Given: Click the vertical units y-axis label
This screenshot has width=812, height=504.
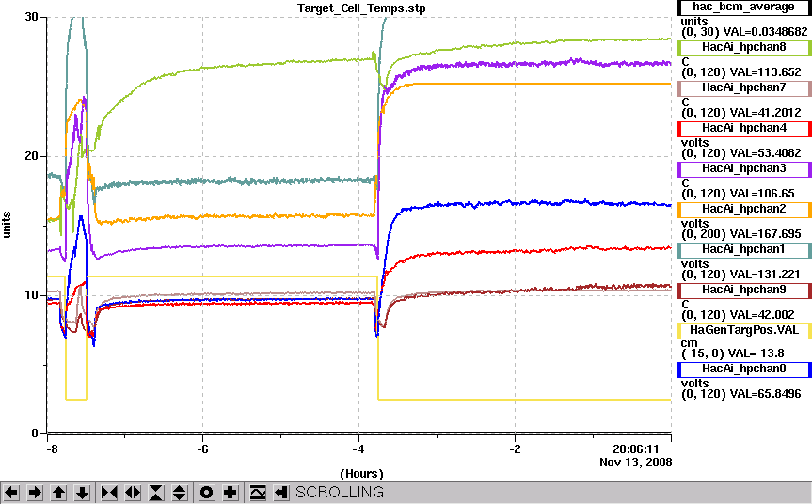Looking at the screenshot, I should click(7, 225).
